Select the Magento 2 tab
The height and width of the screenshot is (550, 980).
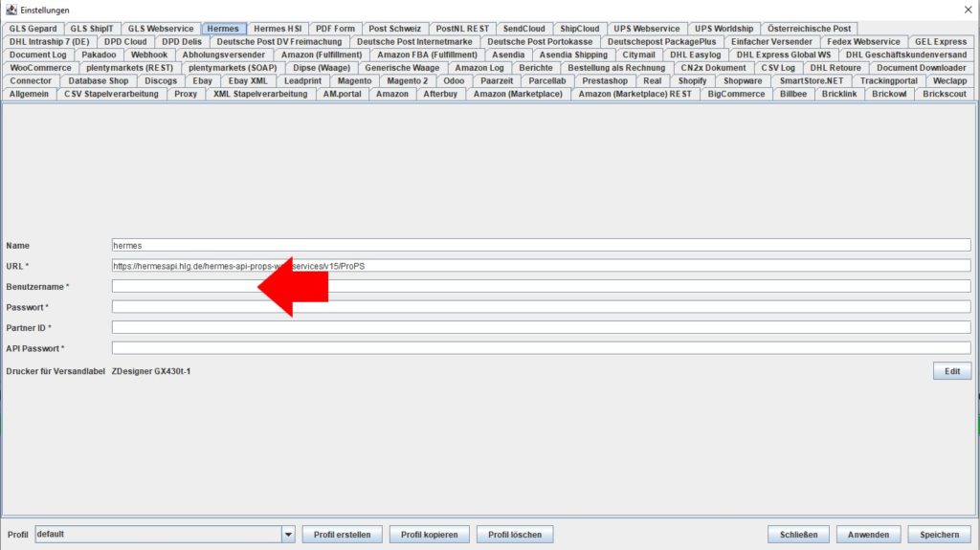(x=408, y=81)
